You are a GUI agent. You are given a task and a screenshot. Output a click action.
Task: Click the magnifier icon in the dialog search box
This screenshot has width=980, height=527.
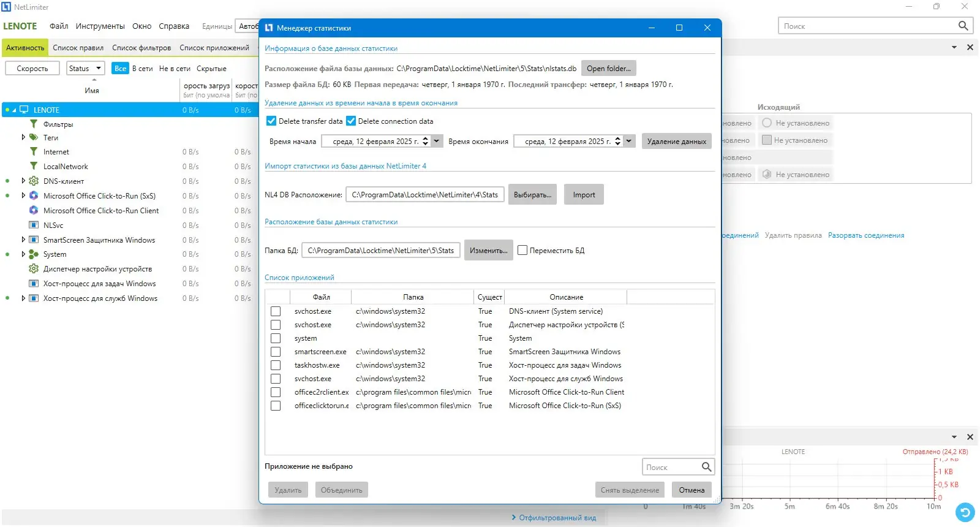706,467
